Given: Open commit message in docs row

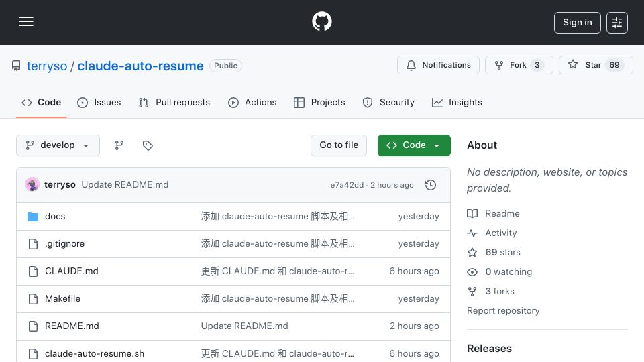Looking at the screenshot, I should pyautogui.click(x=278, y=217).
